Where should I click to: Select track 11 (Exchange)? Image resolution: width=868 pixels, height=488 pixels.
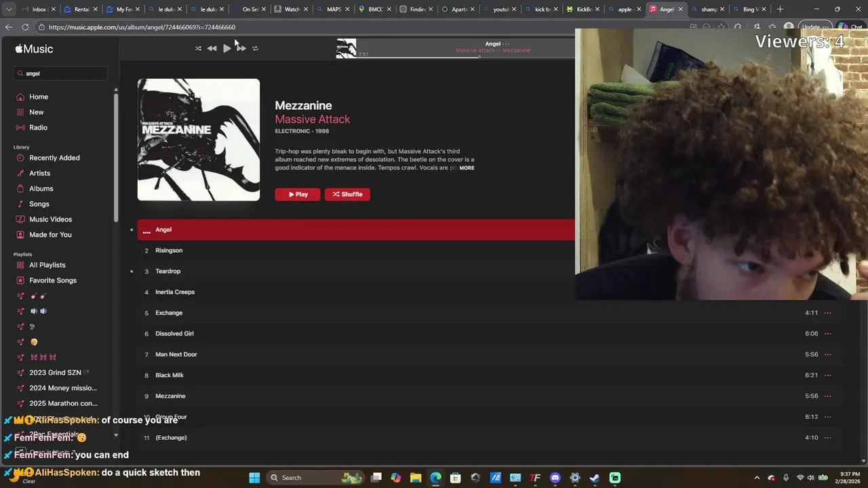[171, 438]
